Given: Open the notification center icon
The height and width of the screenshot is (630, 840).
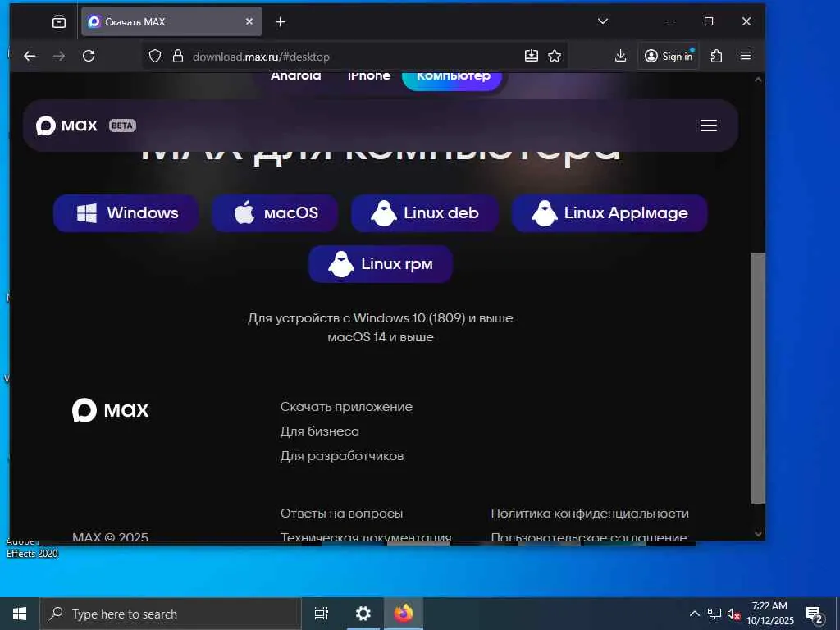Looking at the screenshot, I should point(815,615).
